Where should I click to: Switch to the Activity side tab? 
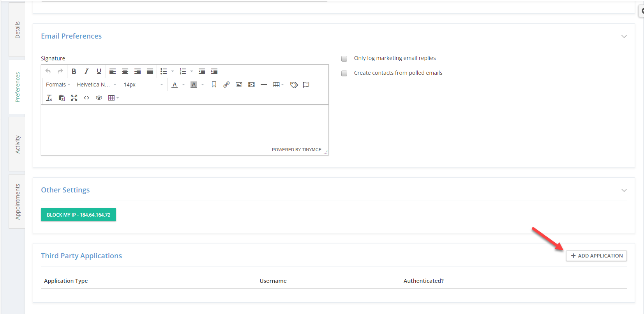[x=17, y=144]
